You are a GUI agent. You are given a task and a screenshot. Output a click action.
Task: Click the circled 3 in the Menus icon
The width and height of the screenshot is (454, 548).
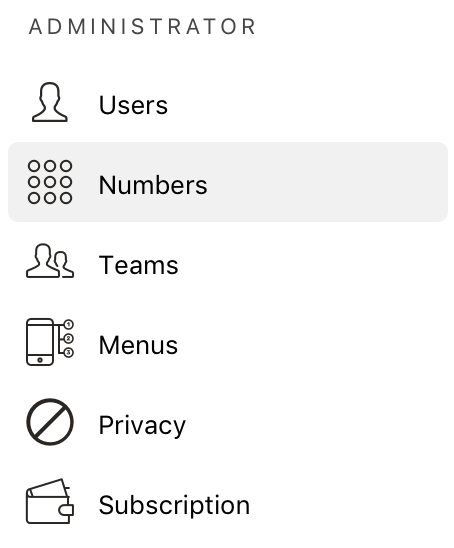69,352
